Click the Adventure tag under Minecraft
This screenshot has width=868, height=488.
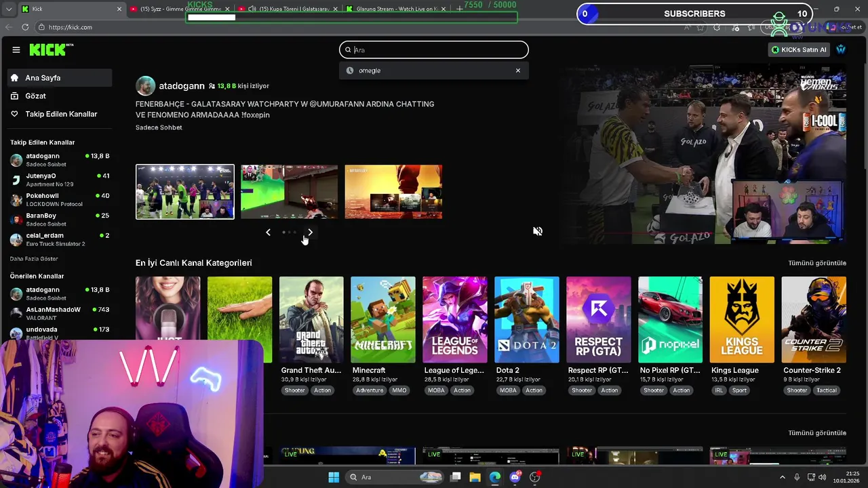point(370,390)
